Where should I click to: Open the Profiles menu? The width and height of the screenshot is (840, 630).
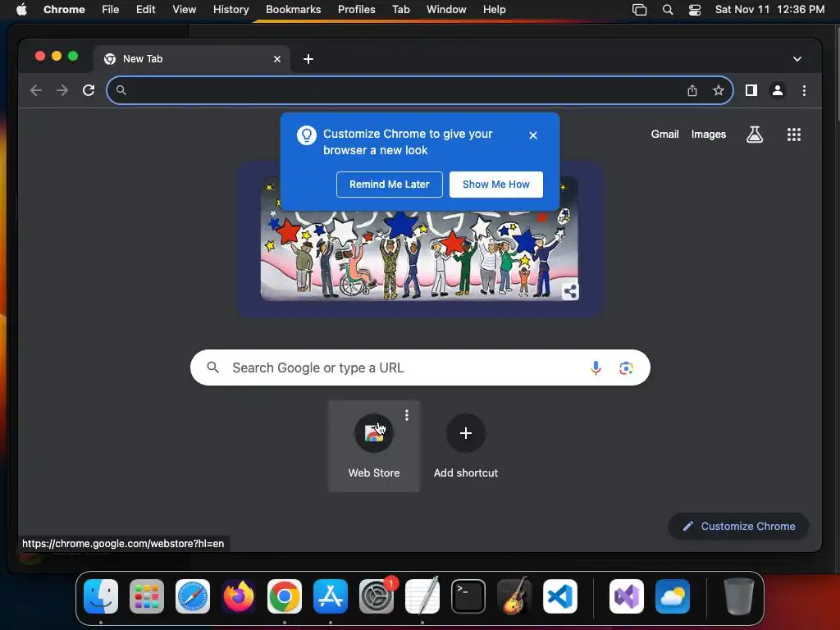point(356,9)
